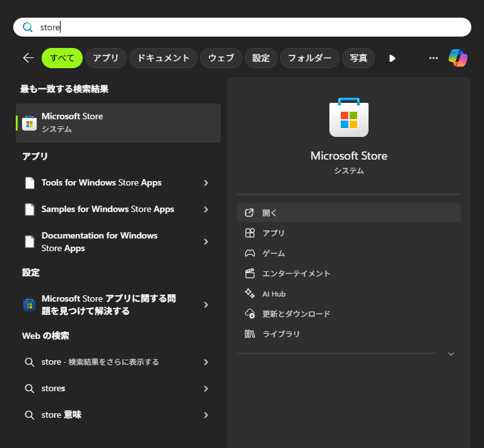Image resolution: width=484 pixels, height=448 pixels.
Task: Click the apps grid icon in preview pane
Action: tap(250, 233)
